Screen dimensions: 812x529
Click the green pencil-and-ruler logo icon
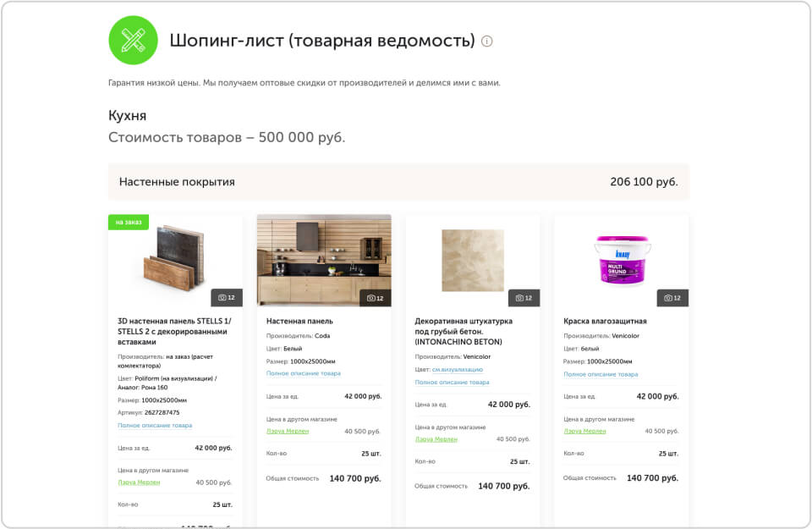tap(133, 41)
